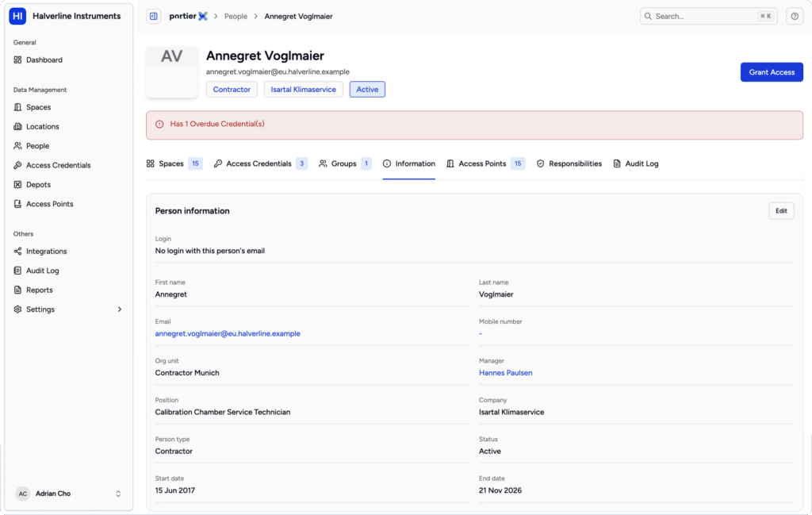Click the Groups count badge 1
The width and height of the screenshot is (812, 515).
[x=366, y=163]
